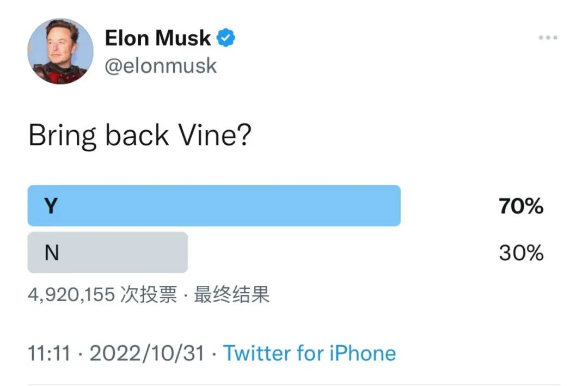The image size is (588, 386).
Task: Click the 11:11 tweet time
Action: click(x=49, y=353)
